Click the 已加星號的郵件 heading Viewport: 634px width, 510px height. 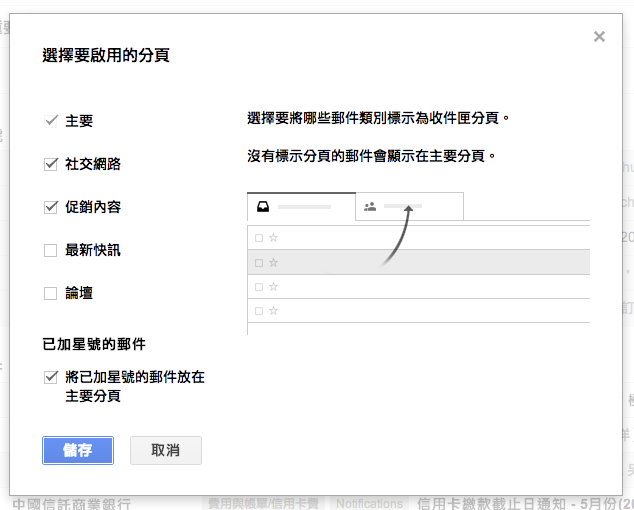click(x=94, y=344)
